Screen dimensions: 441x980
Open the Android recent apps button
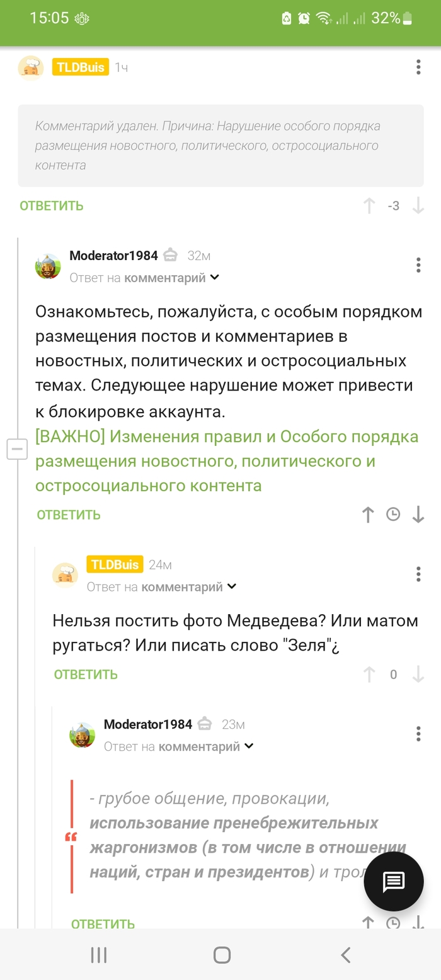click(98, 955)
